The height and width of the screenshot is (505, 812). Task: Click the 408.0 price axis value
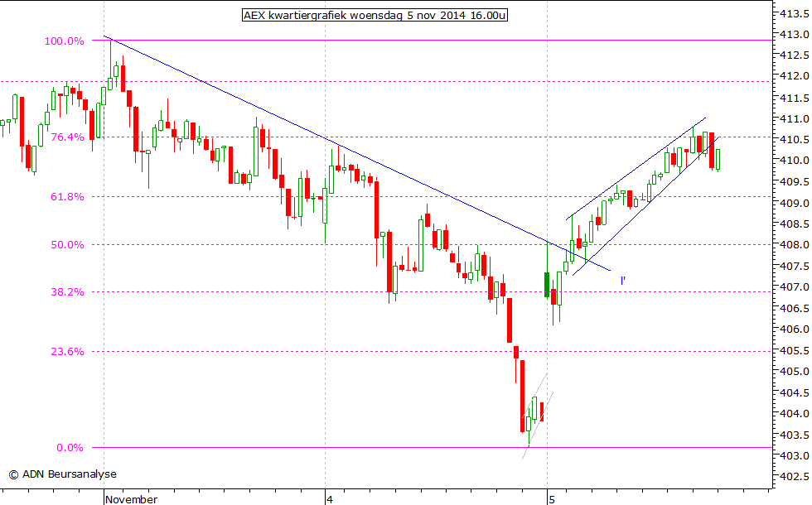point(795,245)
